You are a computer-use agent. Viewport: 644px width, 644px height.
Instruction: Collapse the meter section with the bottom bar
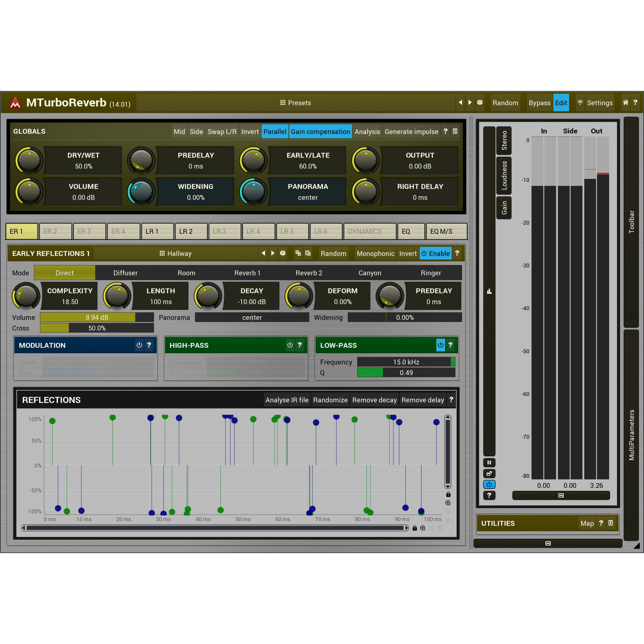(x=561, y=495)
